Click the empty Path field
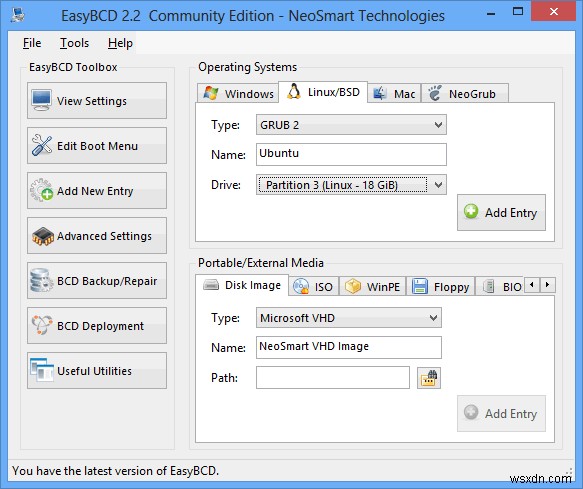Image resolution: width=583 pixels, height=489 pixels. [x=333, y=377]
